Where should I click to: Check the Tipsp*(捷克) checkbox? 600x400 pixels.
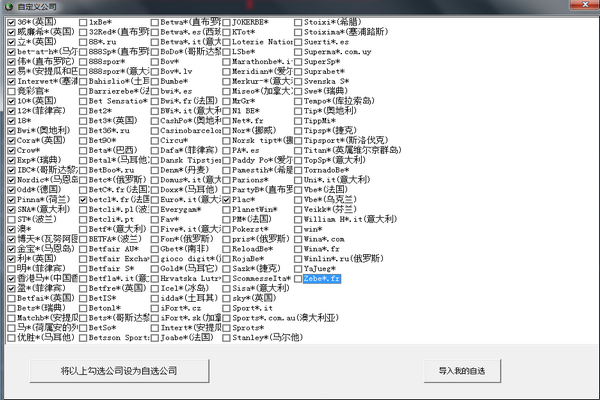[298, 131]
